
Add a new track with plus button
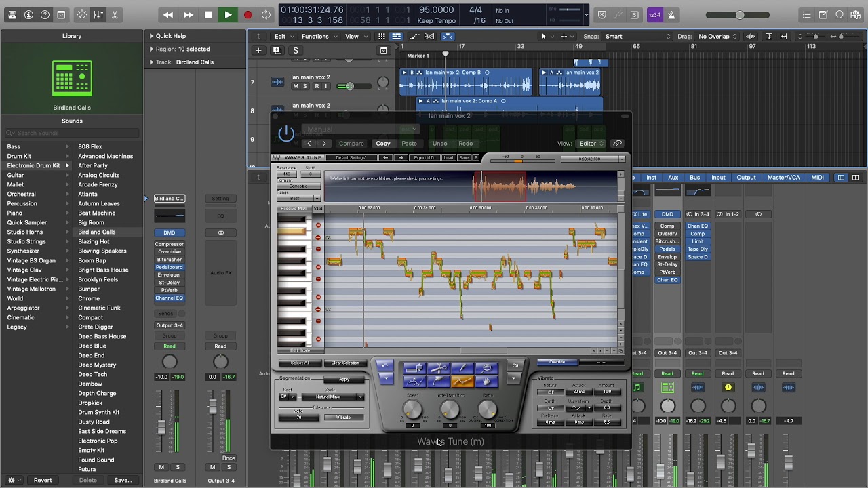coord(258,50)
